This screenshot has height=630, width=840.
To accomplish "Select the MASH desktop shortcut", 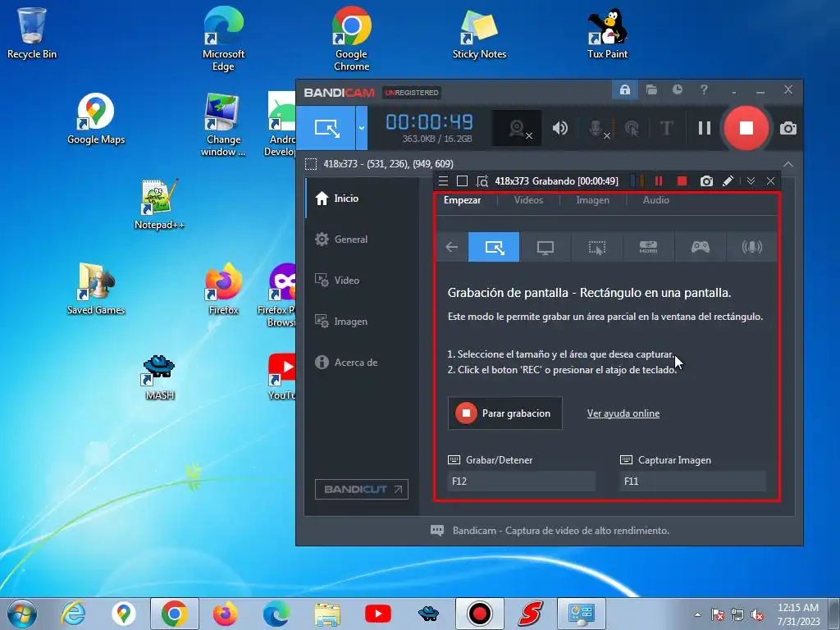I will pos(159,376).
